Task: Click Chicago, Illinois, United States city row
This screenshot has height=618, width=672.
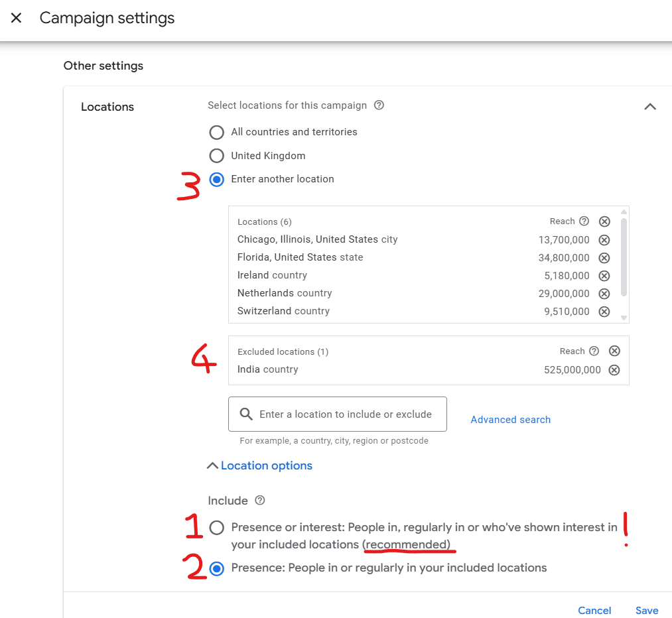Action: pyautogui.click(x=423, y=240)
